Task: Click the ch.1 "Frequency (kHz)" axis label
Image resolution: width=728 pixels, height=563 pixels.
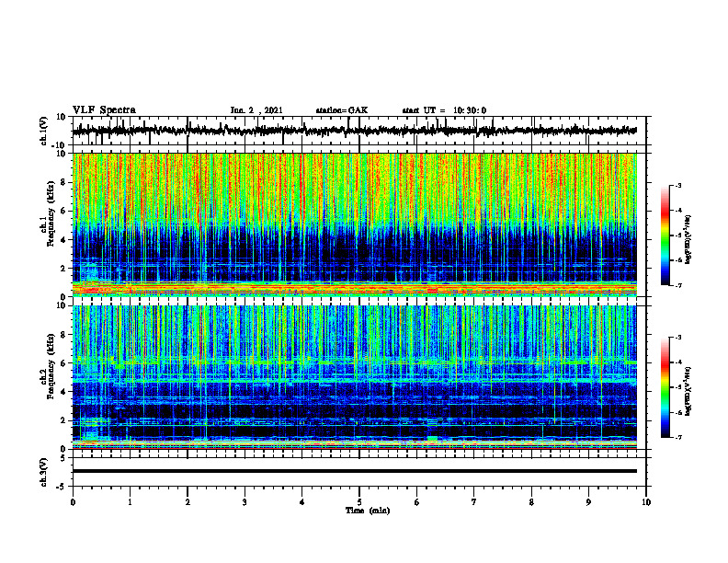Action: pyautogui.click(x=51, y=212)
